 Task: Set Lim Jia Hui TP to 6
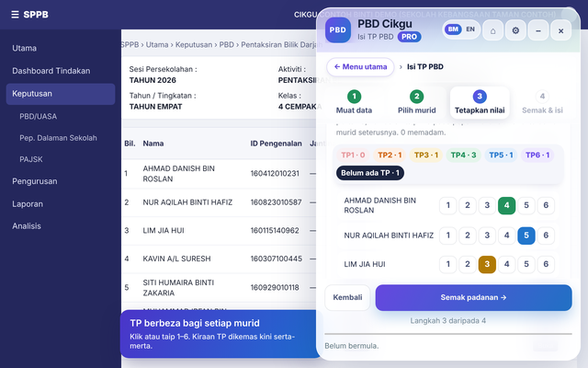[x=546, y=264]
